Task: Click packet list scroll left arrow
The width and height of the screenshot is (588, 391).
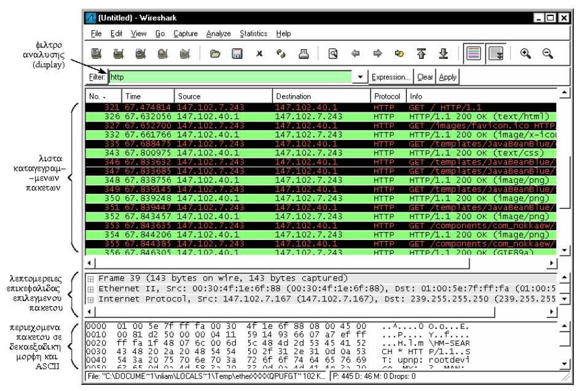Action: [89, 263]
